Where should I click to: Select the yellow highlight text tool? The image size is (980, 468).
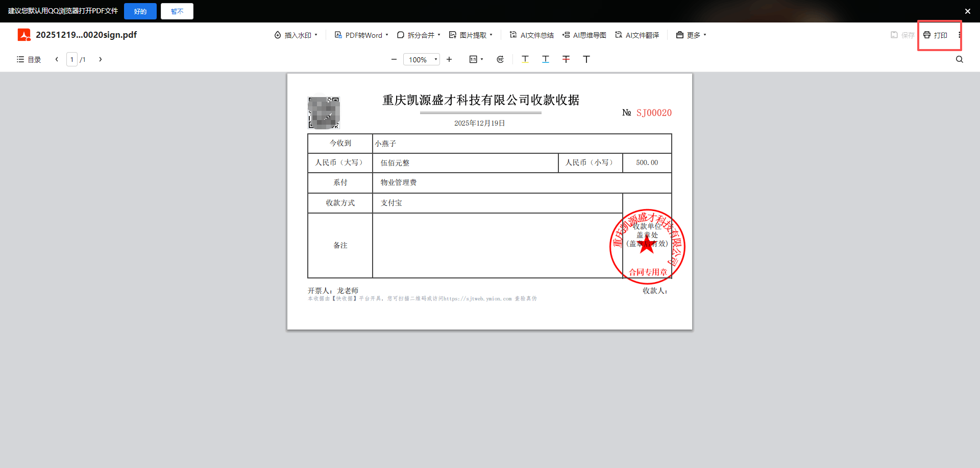[525, 59]
